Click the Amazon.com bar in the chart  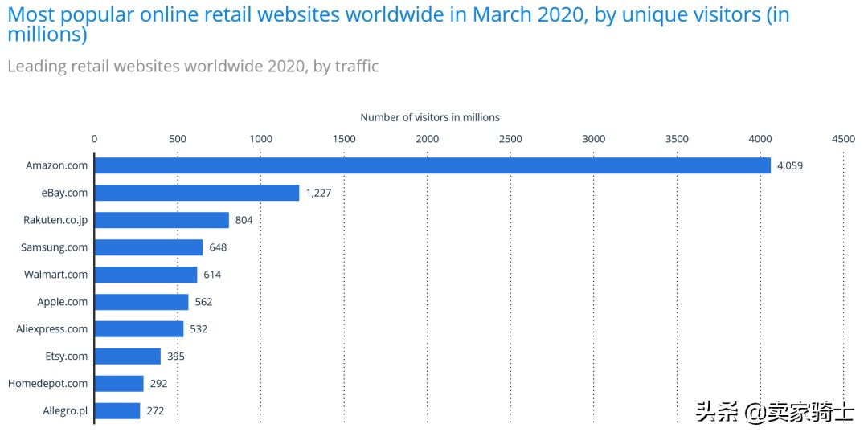pos(432,165)
